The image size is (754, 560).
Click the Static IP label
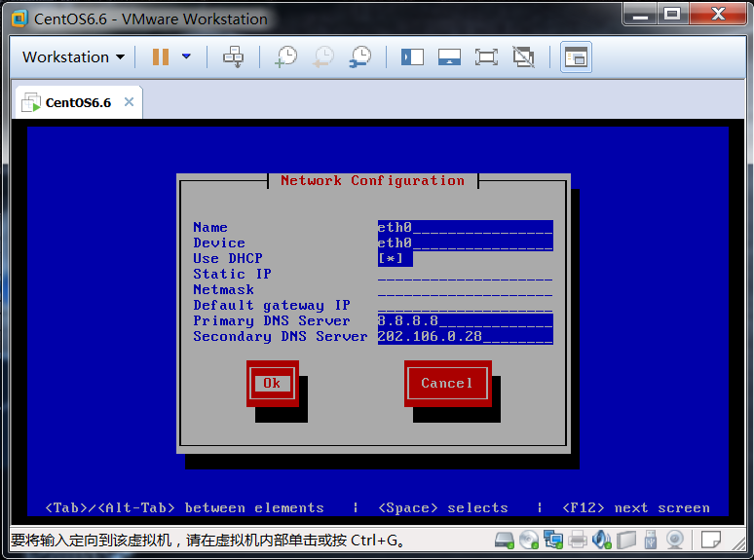[232, 274]
